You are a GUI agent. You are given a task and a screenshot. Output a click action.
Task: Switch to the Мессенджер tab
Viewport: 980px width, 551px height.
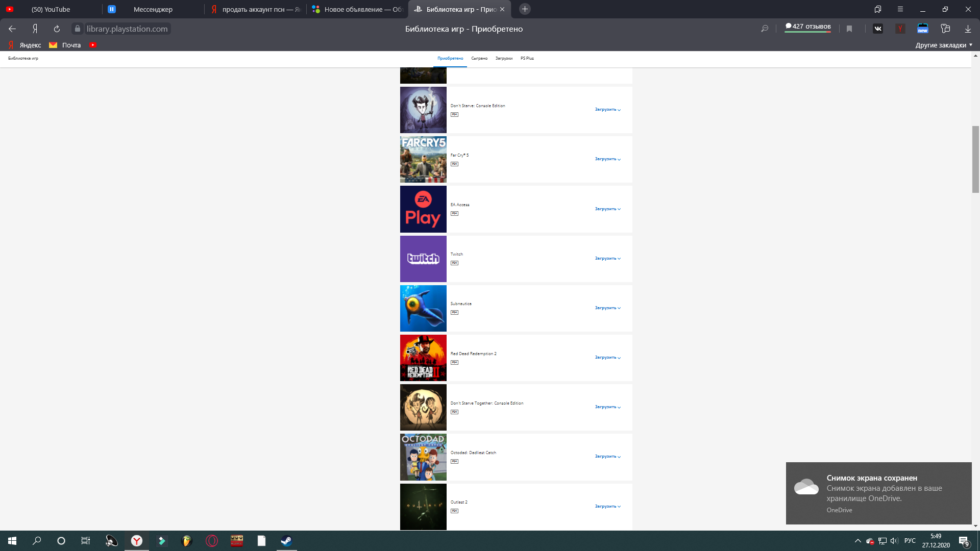tap(153, 9)
